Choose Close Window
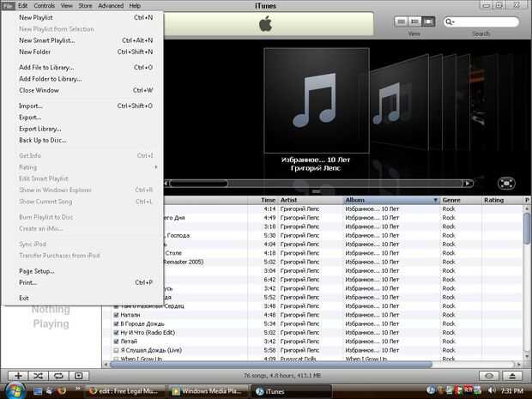532x399 pixels. [83, 90]
